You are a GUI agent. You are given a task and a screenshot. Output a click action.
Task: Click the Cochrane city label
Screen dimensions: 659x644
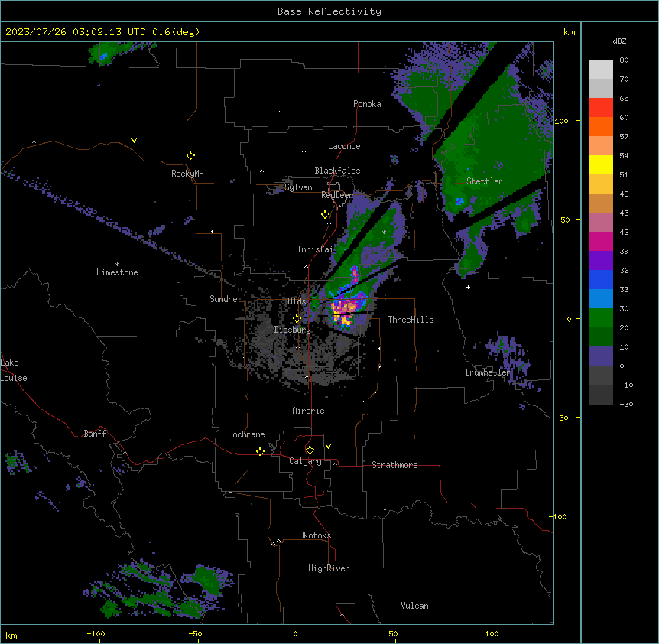point(246,434)
